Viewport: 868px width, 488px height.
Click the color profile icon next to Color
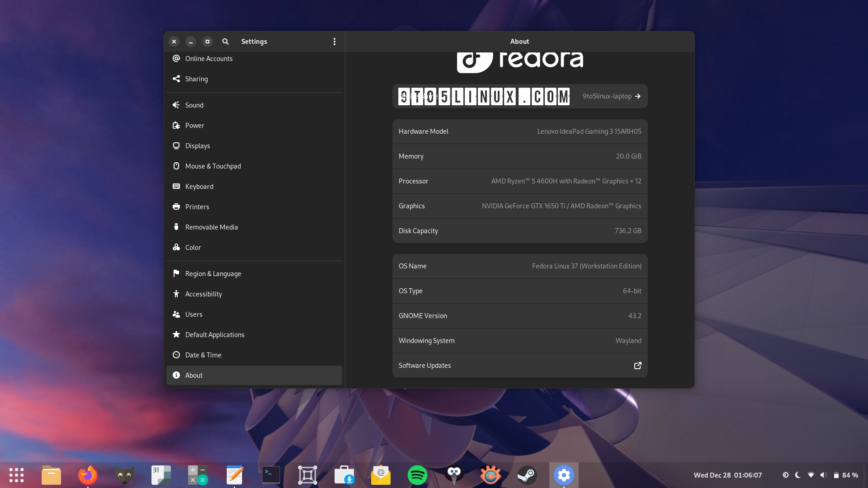pos(176,247)
